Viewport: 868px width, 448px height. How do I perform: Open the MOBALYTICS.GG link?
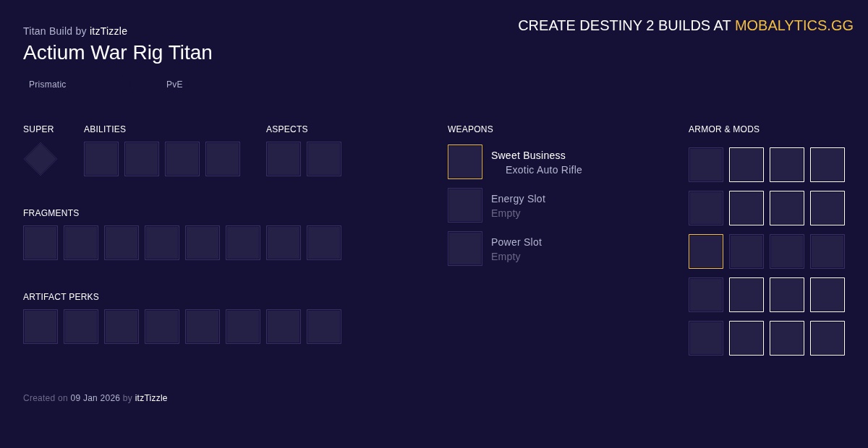click(x=793, y=25)
